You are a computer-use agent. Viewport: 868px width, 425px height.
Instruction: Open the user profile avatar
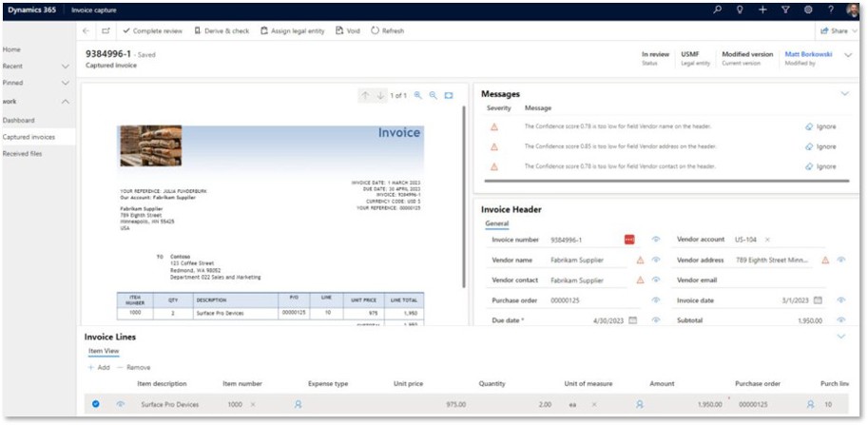pos(852,10)
